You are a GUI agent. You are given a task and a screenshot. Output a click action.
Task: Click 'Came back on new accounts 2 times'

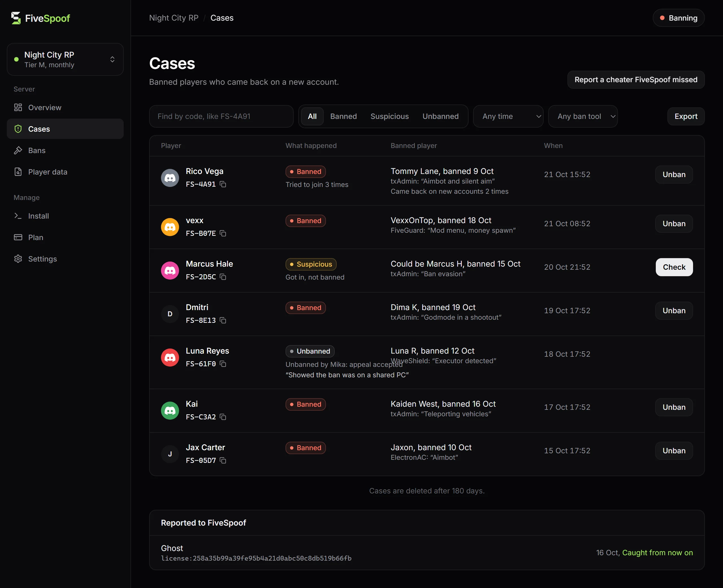449,191
